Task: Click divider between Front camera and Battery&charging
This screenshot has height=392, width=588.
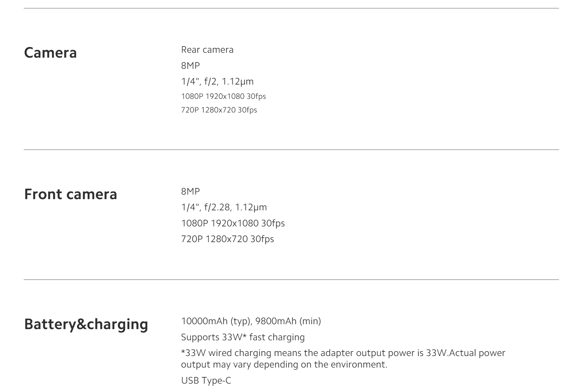Action: (291, 280)
